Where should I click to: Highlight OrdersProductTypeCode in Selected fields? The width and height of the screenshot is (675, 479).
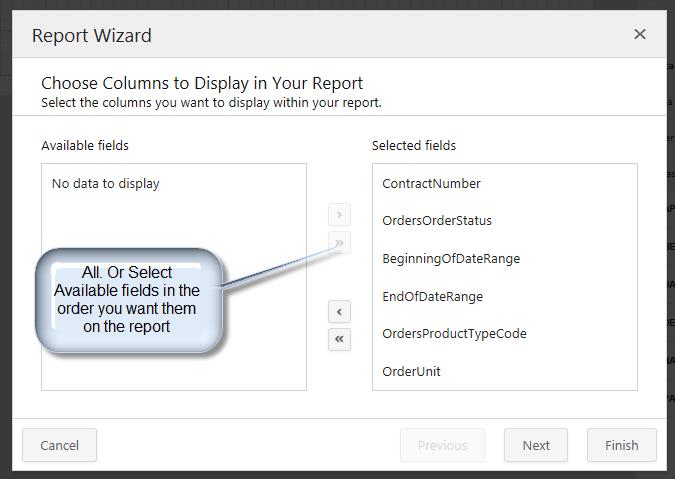pyautogui.click(x=454, y=334)
